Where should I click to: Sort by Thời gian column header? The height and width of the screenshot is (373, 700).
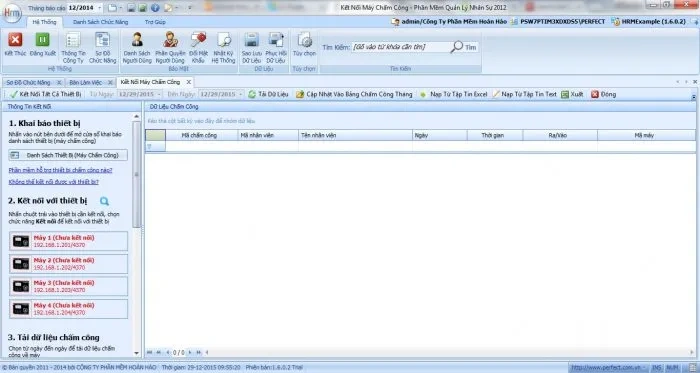coord(495,135)
